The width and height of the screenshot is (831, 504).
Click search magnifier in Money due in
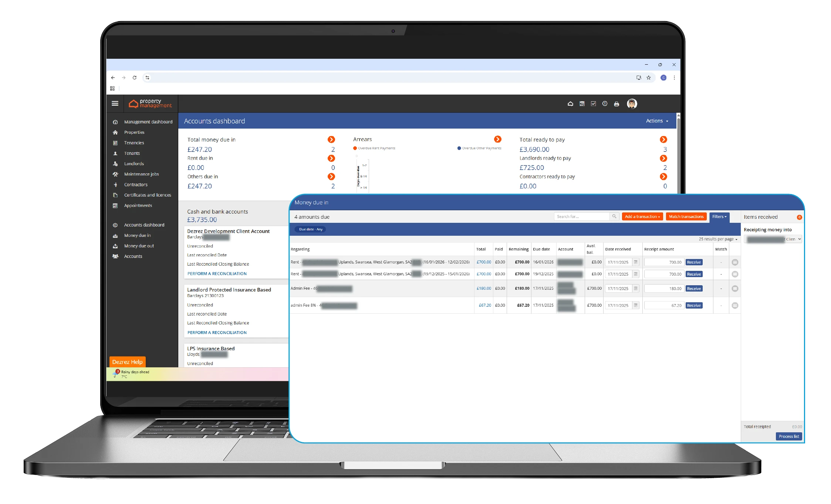click(x=614, y=217)
